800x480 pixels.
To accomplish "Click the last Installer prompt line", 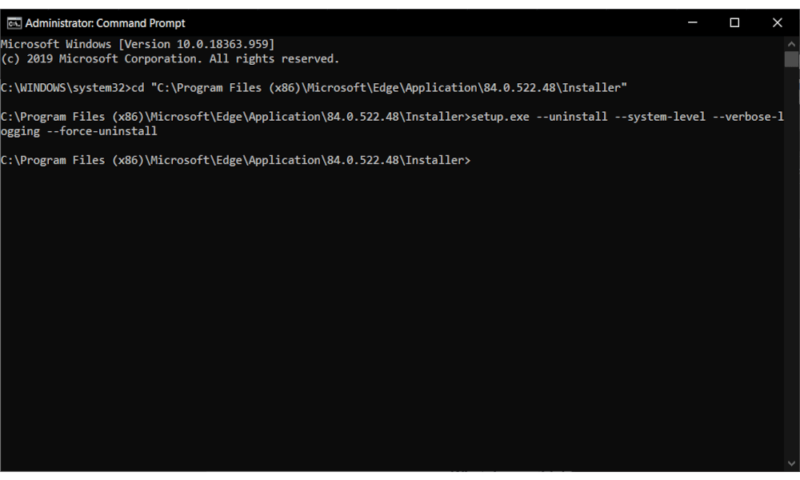I will [235, 160].
